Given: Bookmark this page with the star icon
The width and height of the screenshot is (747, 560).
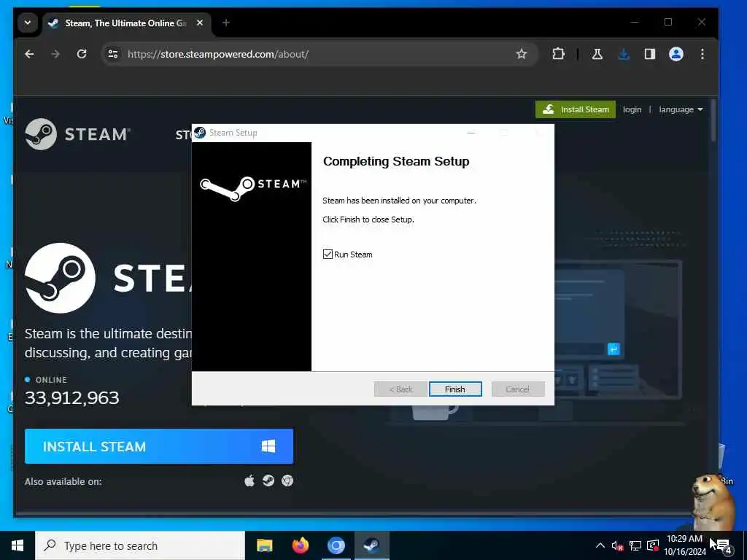Looking at the screenshot, I should click(x=521, y=54).
